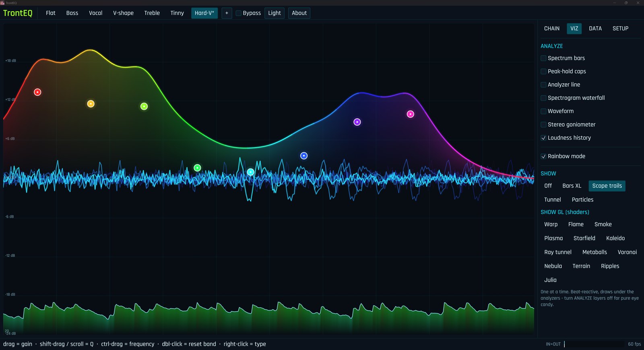The image size is (644, 350).
Task: Click the -12 dB grid label
Action: click(x=10, y=256)
